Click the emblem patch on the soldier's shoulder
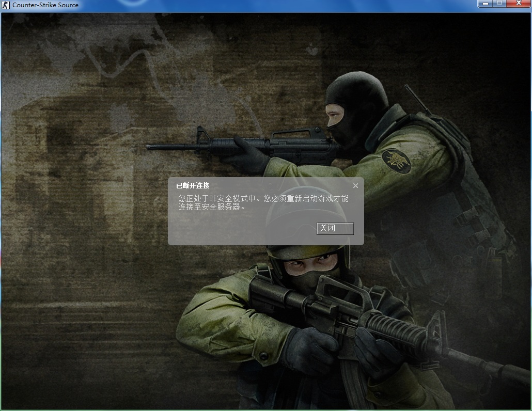 click(x=396, y=161)
